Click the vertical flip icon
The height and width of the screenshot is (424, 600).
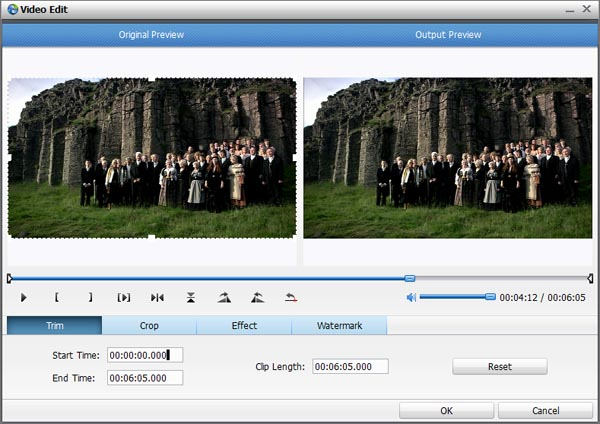pos(190,297)
